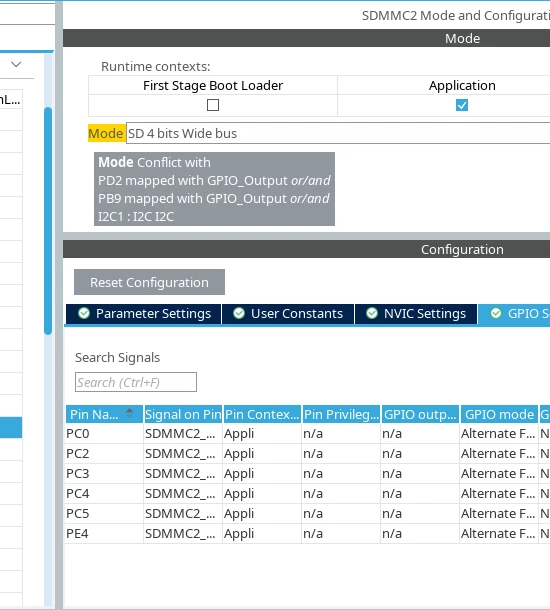The image size is (550, 610).
Task: Enable First Stage Boot Loader checkbox
Action: 213,105
